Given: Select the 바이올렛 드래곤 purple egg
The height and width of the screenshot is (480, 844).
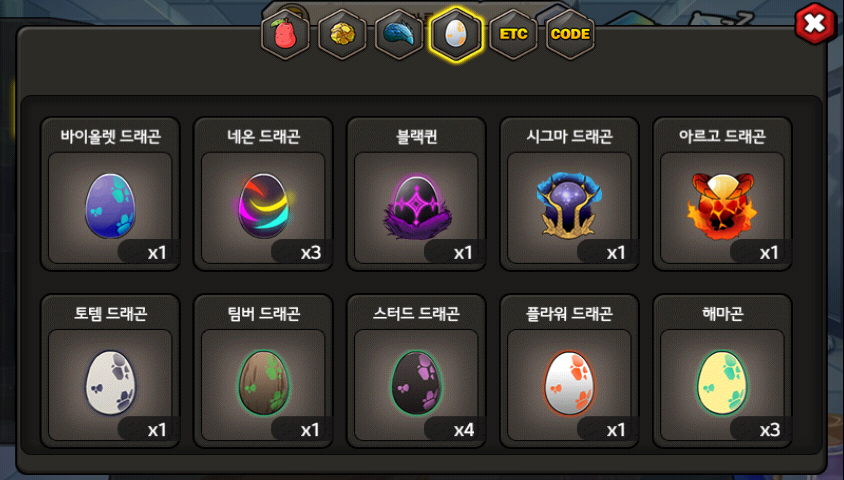Looking at the screenshot, I should pyautogui.click(x=110, y=206).
